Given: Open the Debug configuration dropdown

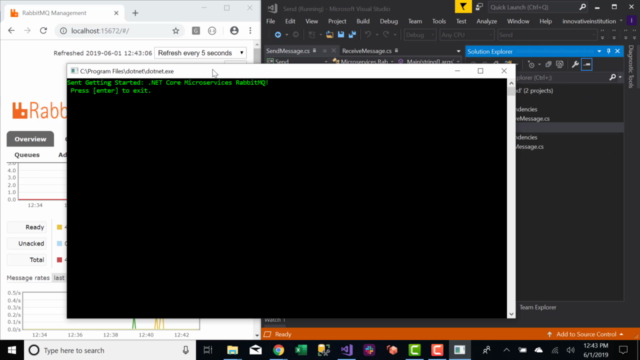Looking at the screenshot, I should coord(420,35).
